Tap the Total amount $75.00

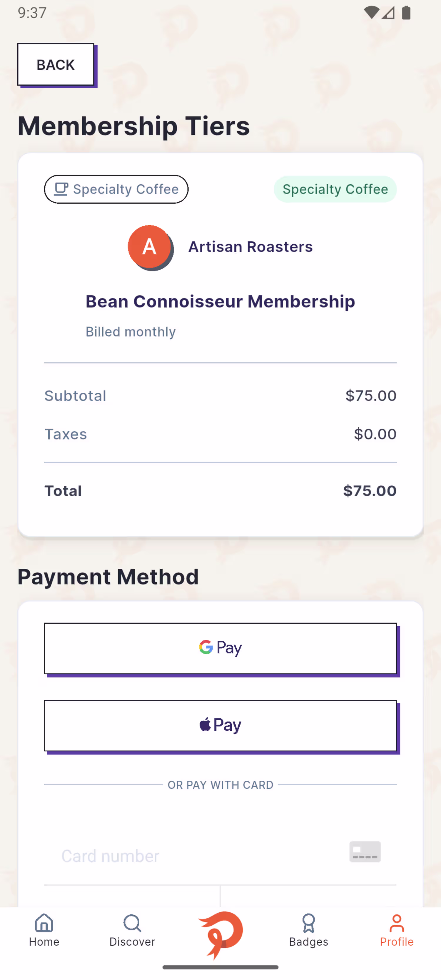click(x=370, y=491)
